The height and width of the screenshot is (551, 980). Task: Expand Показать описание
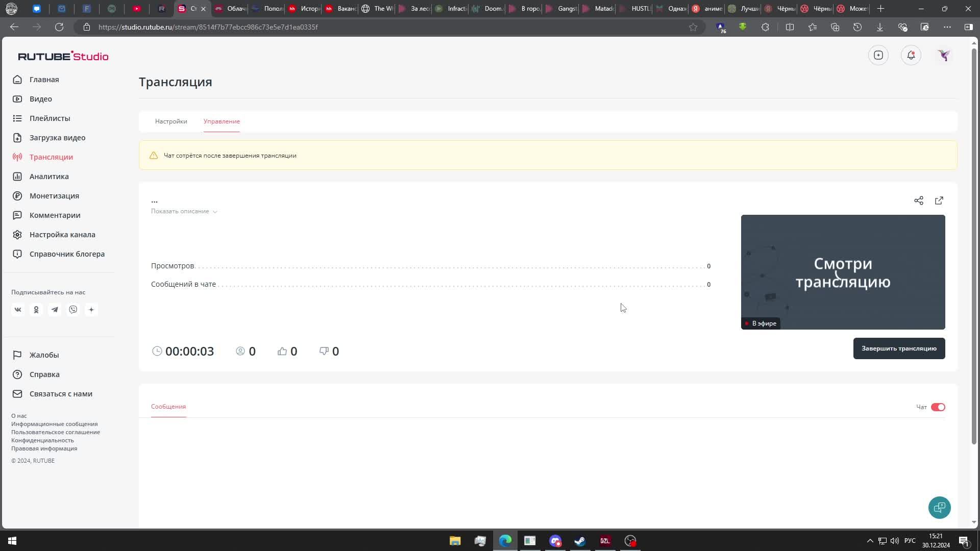click(184, 211)
